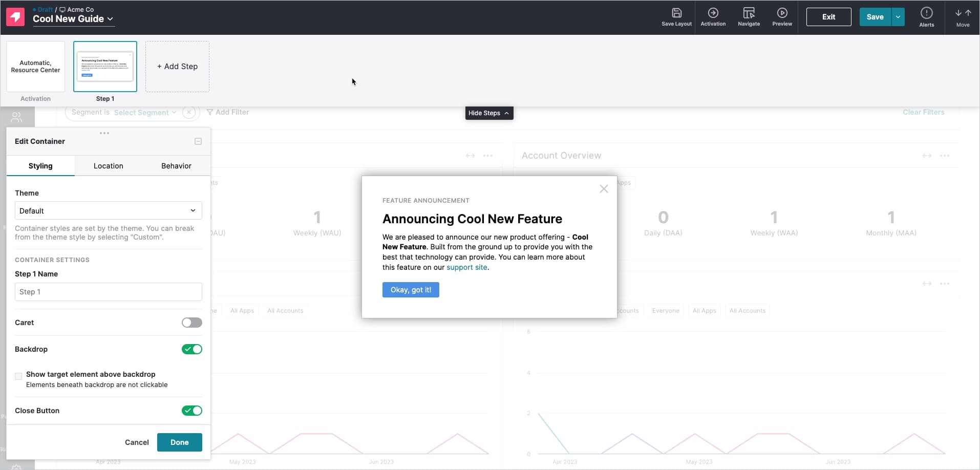Check Show target element above backdrop

coord(18,376)
